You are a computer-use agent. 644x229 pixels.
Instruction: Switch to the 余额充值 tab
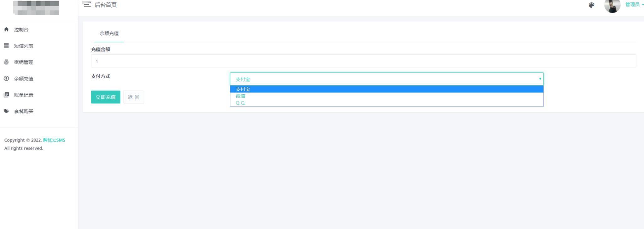click(x=109, y=33)
